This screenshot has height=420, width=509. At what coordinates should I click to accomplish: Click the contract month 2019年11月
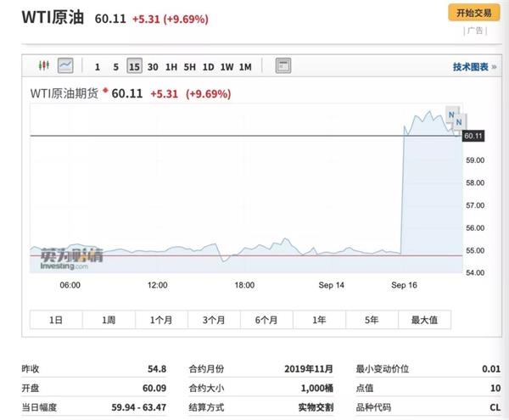click(309, 369)
